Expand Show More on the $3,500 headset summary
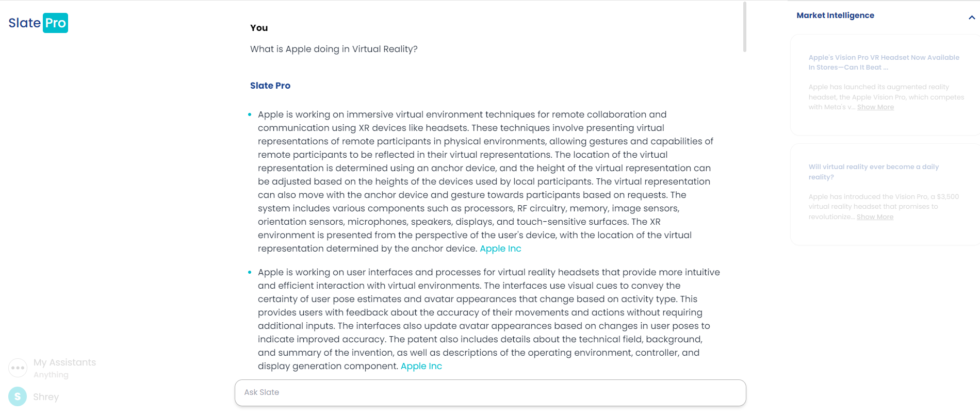The image size is (980, 415). 875,217
